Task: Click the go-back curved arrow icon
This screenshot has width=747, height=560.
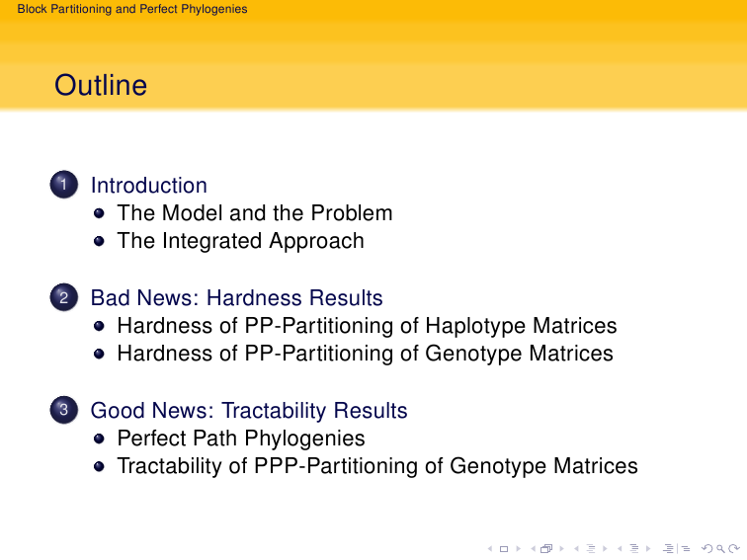Action: coord(706,548)
